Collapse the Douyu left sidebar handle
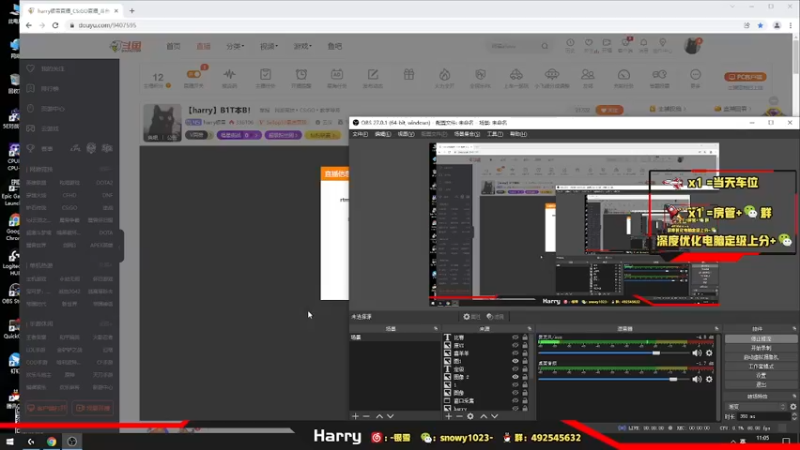This screenshot has width=800, height=450. point(121,246)
